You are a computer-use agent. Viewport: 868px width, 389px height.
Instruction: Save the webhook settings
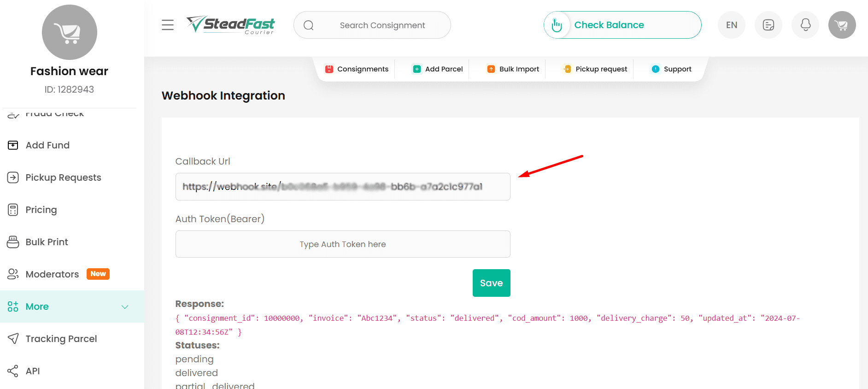tap(492, 283)
